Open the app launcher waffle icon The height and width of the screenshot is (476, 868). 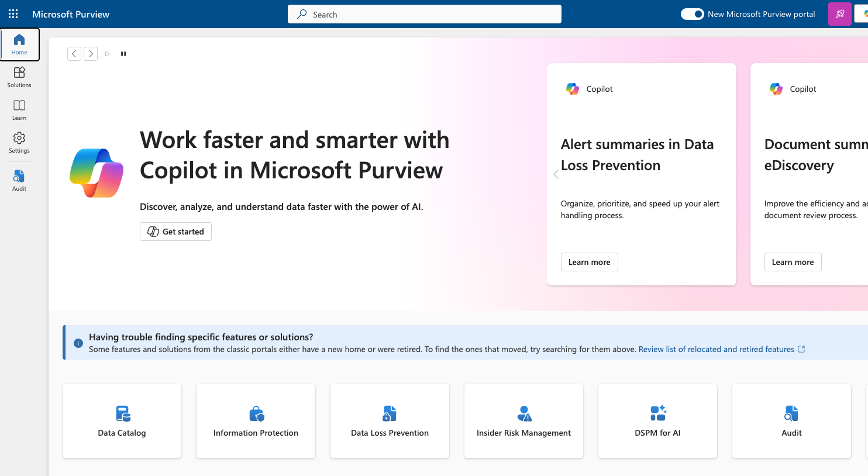tap(13, 14)
